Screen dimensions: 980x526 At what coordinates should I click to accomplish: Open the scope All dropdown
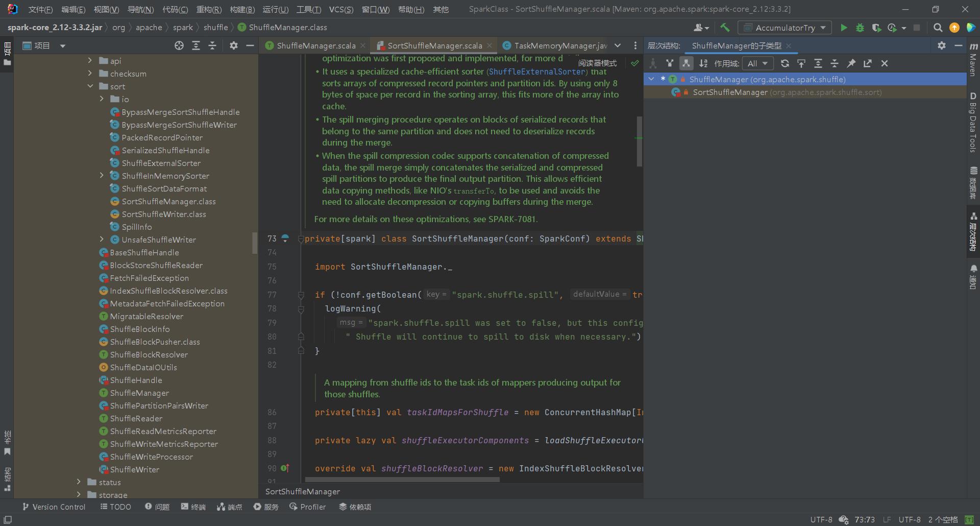click(758, 63)
